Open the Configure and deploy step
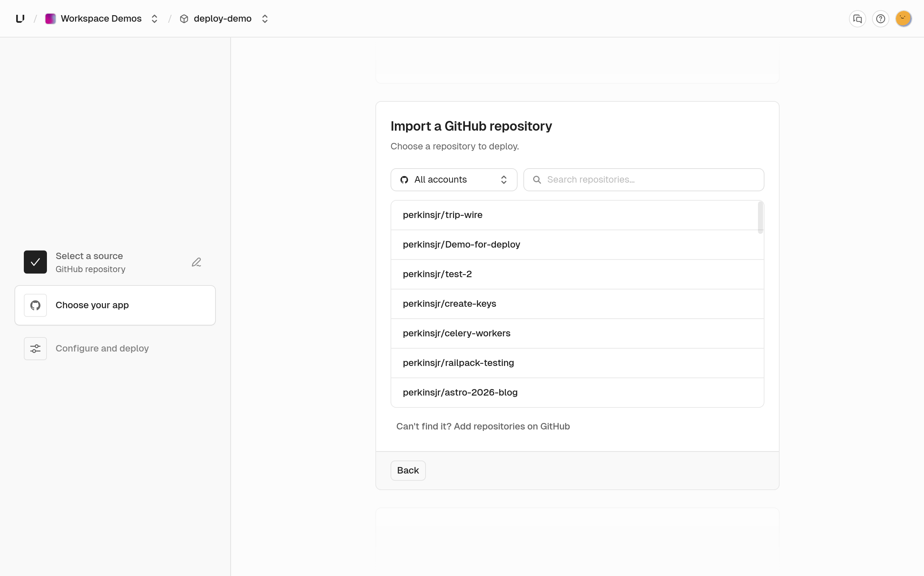This screenshot has width=924, height=576. (115, 349)
